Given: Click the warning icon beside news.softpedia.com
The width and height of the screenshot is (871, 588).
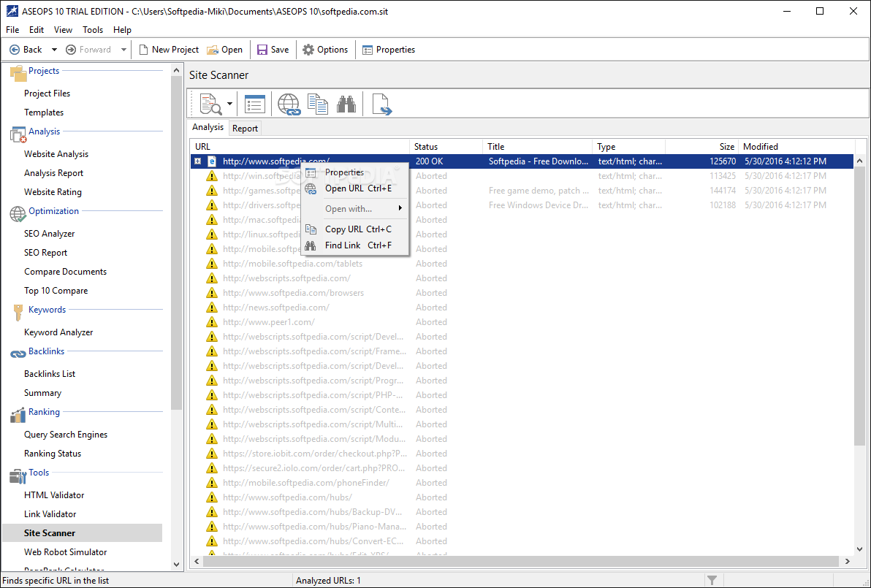Looking at the screenshot, I should coord(212,307).
